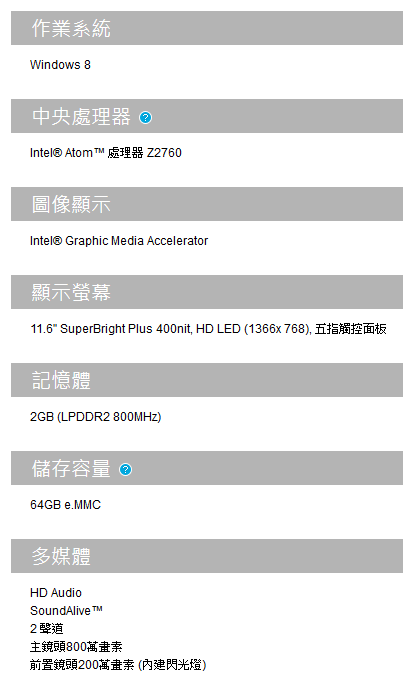Click the 前置鏡頭200萬畫素 line

tap(118, 665)
